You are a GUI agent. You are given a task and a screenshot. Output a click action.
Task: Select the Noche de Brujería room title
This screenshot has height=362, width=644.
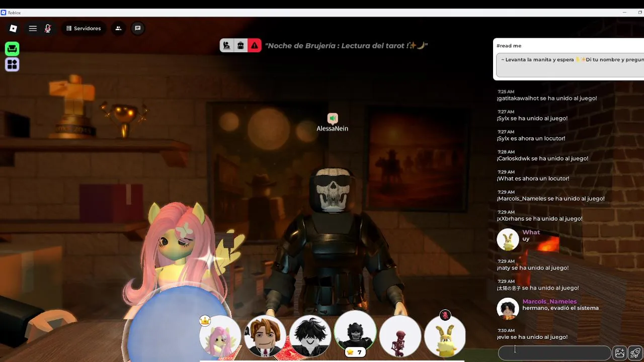pyautogui.click(x=346, y=46)
